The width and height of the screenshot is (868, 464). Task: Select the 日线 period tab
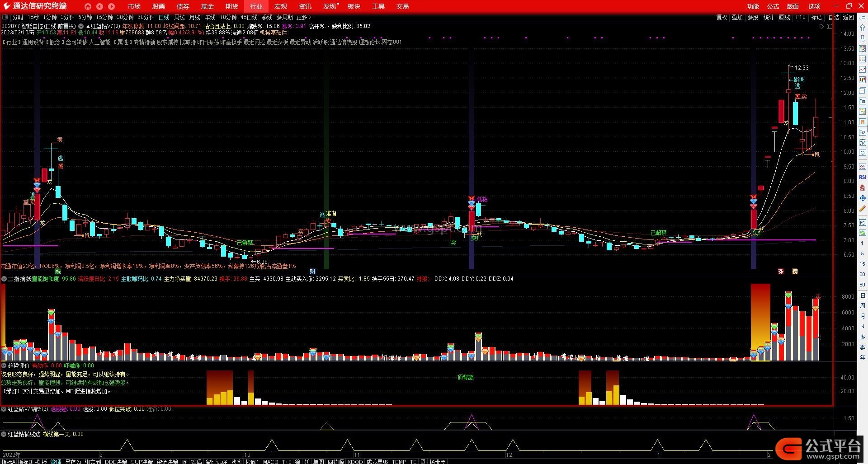click(x=164, y=18)
